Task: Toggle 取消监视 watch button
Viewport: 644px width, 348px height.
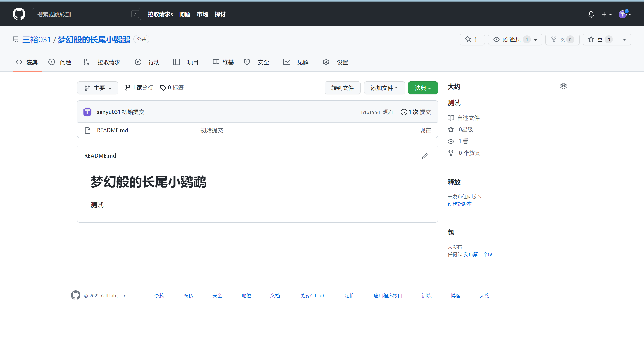Action: (515, 40)
